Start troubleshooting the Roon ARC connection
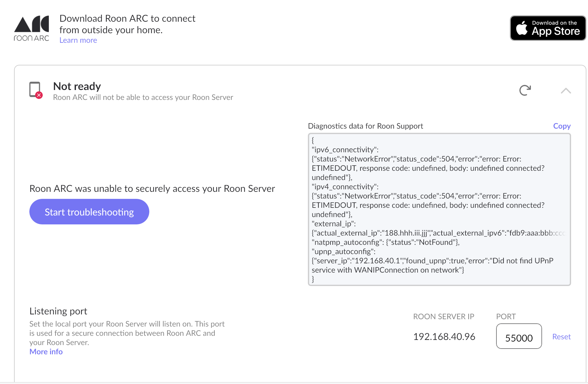This screenshot has width=588, height=384. (89, 212)
